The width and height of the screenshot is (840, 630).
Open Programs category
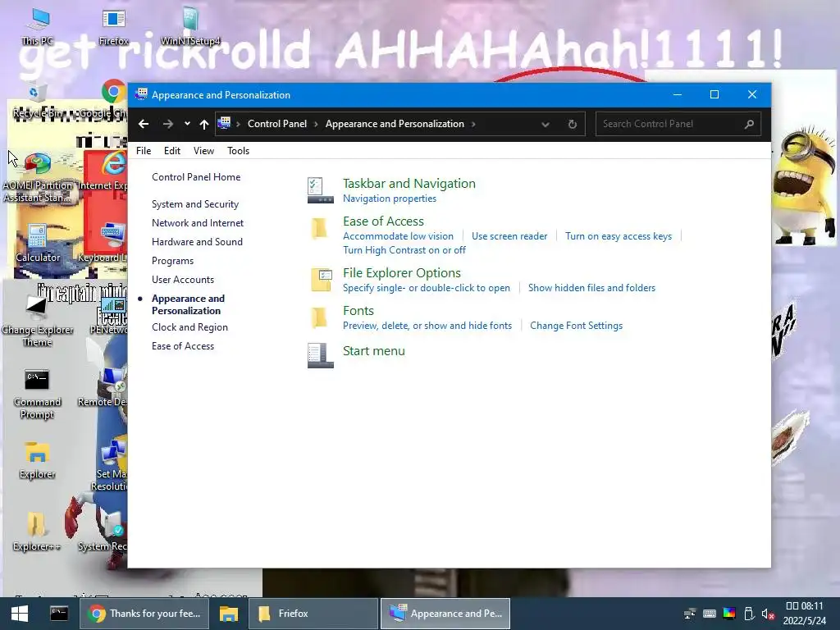[x=172, y=261]
